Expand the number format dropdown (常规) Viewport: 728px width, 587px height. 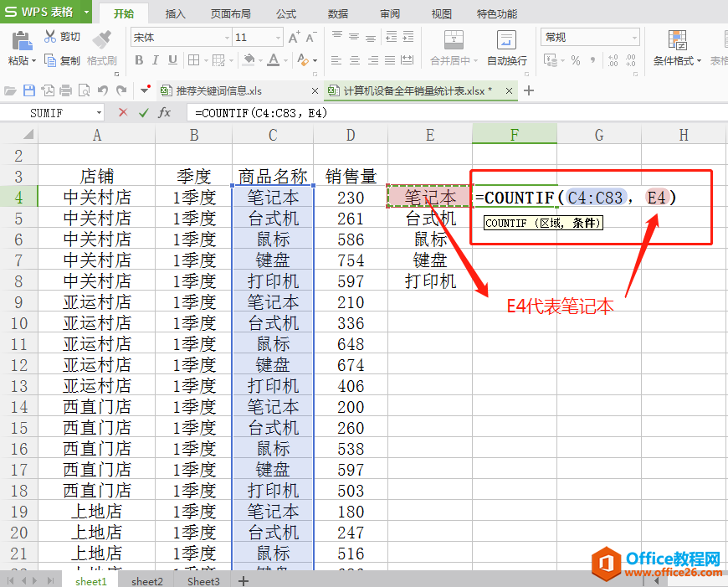(x=634, y=38)
